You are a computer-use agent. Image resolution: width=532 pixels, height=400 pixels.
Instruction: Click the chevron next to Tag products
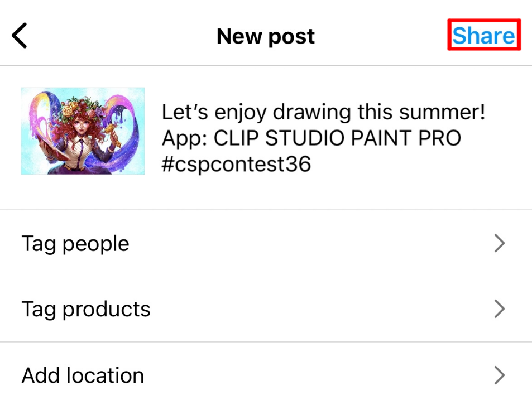pyautogui.click(x=500, y=309)
